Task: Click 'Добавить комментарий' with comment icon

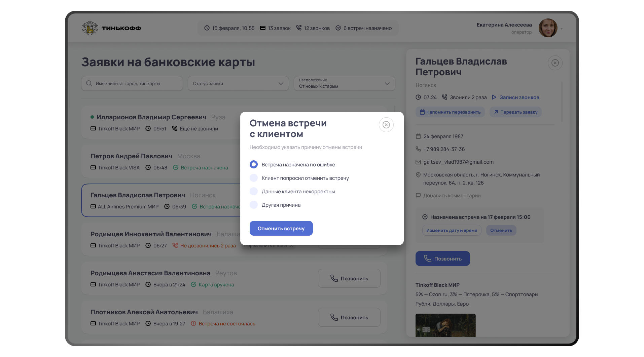Action: tap(448, 195)
